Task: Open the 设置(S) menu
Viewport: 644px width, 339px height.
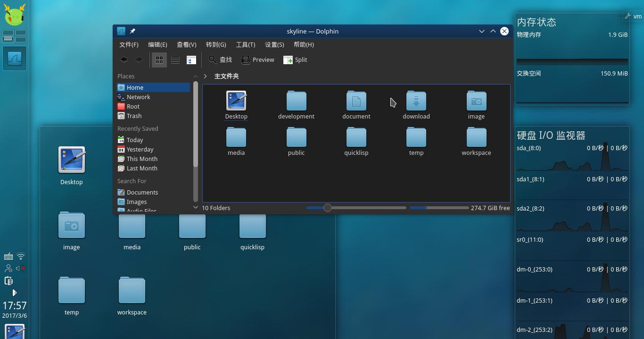Action: point(274,44)
